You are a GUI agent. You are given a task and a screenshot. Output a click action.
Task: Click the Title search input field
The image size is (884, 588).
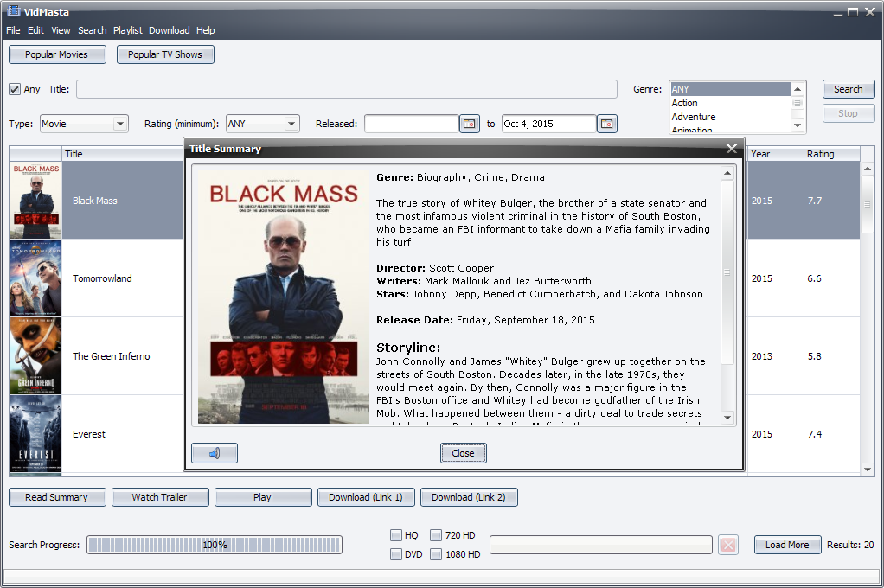click(x=347, y=89)
